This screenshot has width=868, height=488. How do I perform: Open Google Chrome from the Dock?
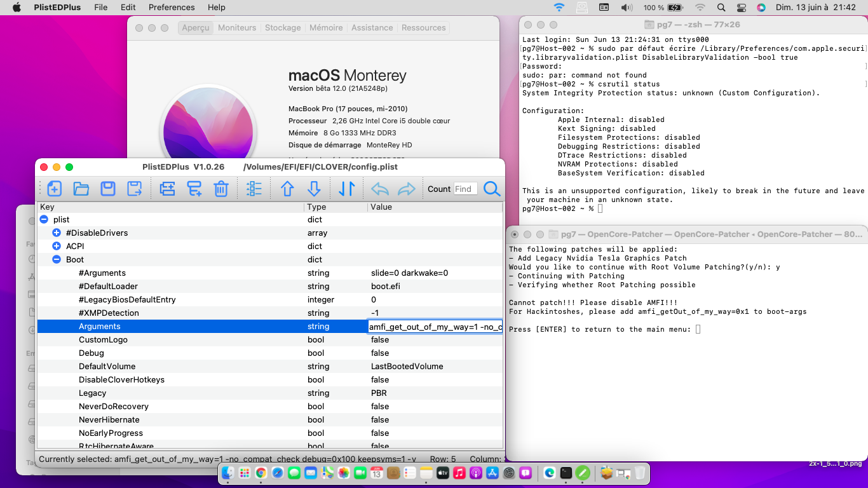pyautogui.click(x=261, y=473)
